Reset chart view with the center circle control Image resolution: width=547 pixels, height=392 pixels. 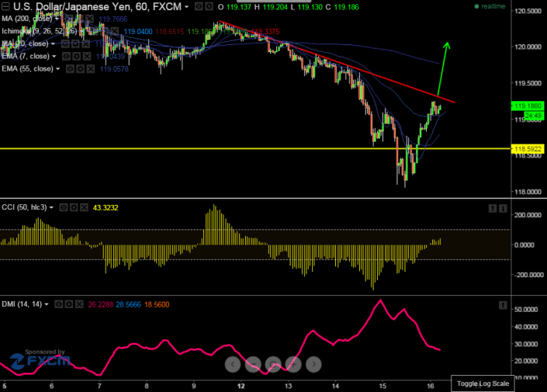point(273,364)
